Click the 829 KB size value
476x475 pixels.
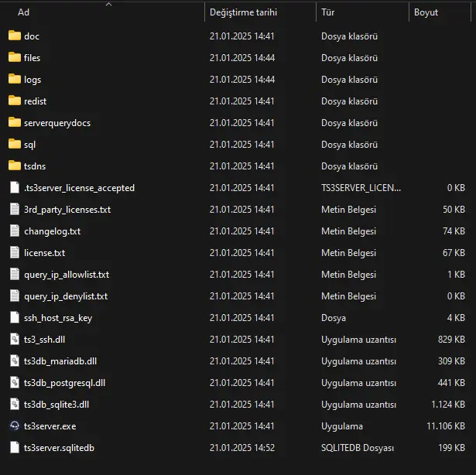click(451, 340)
